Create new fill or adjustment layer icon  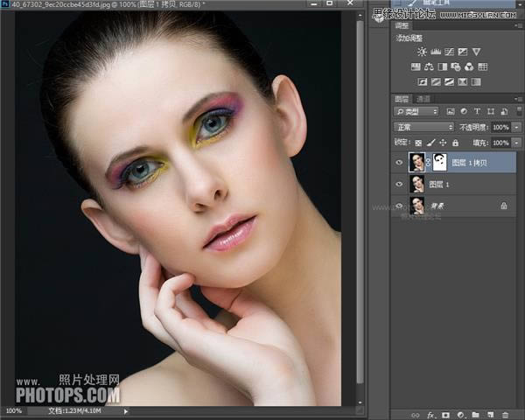[x=460, y=414]
